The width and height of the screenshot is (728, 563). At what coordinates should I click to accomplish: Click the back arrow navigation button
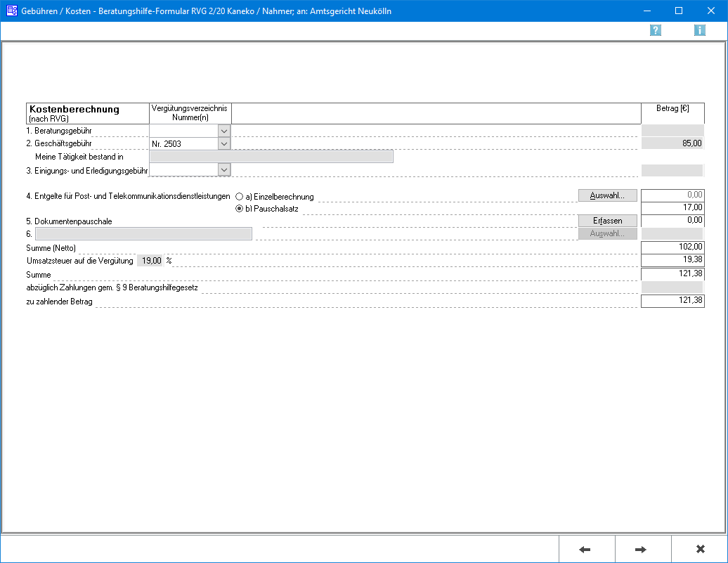pos(586,549)
